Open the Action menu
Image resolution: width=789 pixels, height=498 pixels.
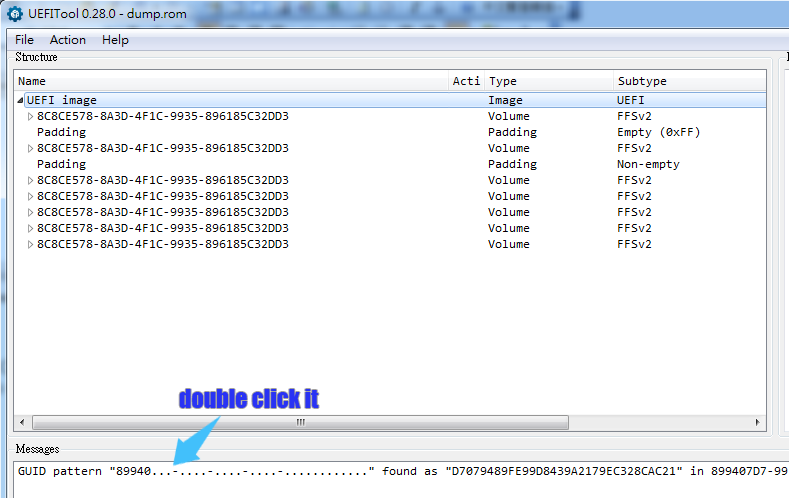(67, 40)
